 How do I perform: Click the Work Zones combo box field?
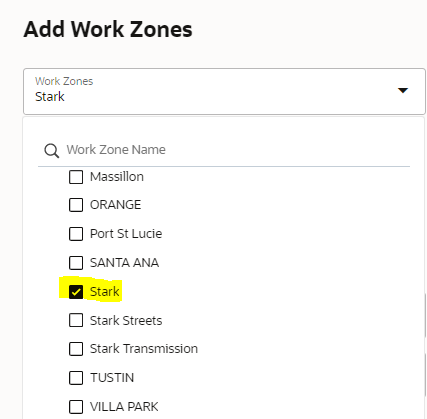[x=224, y=92]
